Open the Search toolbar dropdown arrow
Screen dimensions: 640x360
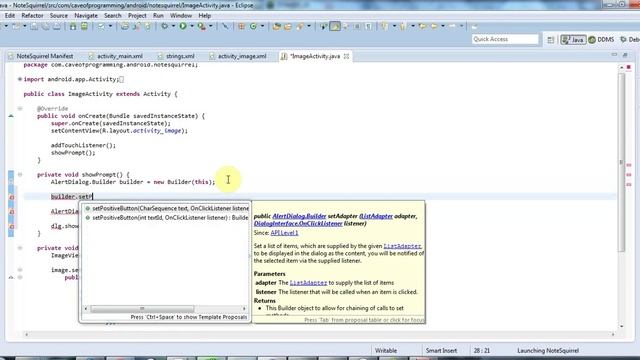309,27
